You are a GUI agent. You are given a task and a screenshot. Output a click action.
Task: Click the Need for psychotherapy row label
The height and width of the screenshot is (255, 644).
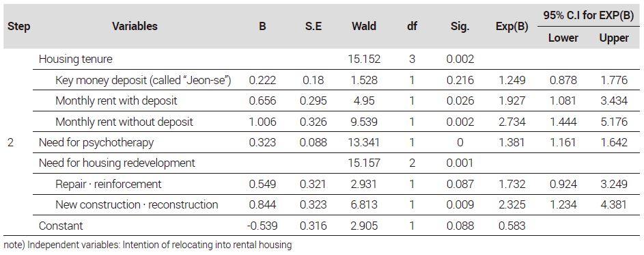click(96, 143)
